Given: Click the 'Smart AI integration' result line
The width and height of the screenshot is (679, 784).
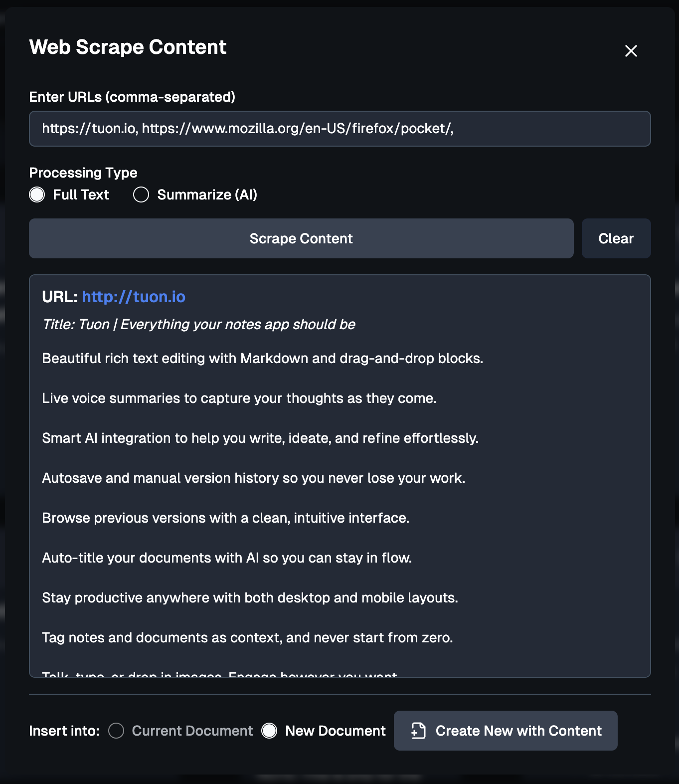Looking at the screenshot, I should coord(260,438).
